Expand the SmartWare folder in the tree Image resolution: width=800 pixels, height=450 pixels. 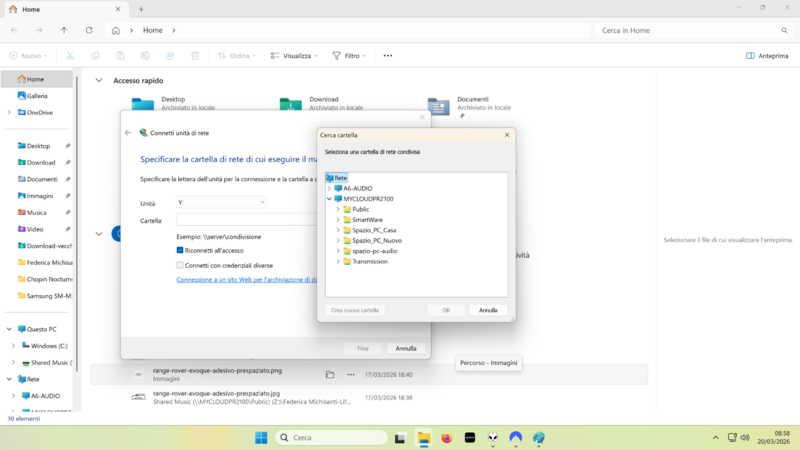[338, 220]
